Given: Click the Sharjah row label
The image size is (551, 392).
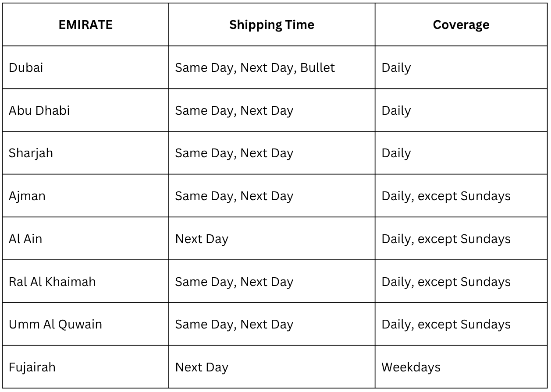Looking at the screenshot, I should (x=31, y=153).
